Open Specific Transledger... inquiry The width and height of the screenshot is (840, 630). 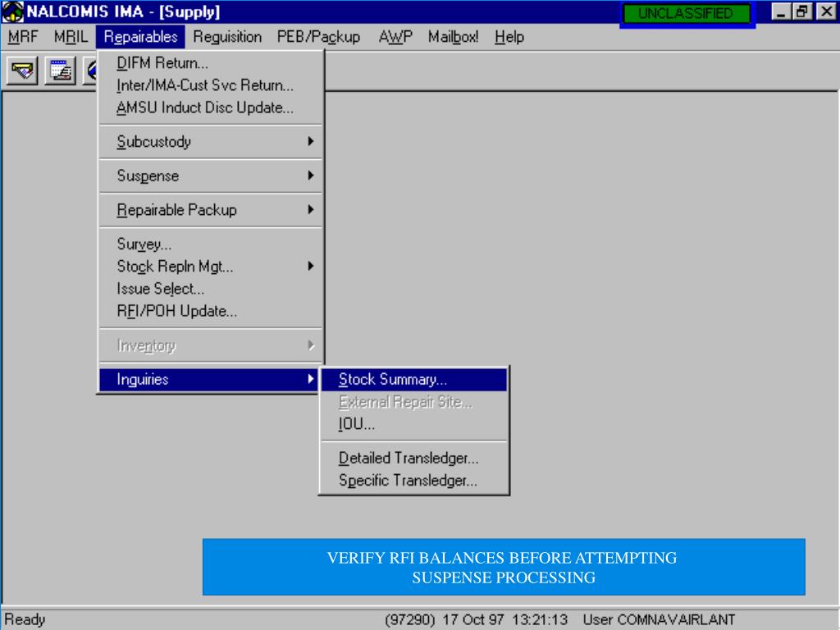point(414,481)
